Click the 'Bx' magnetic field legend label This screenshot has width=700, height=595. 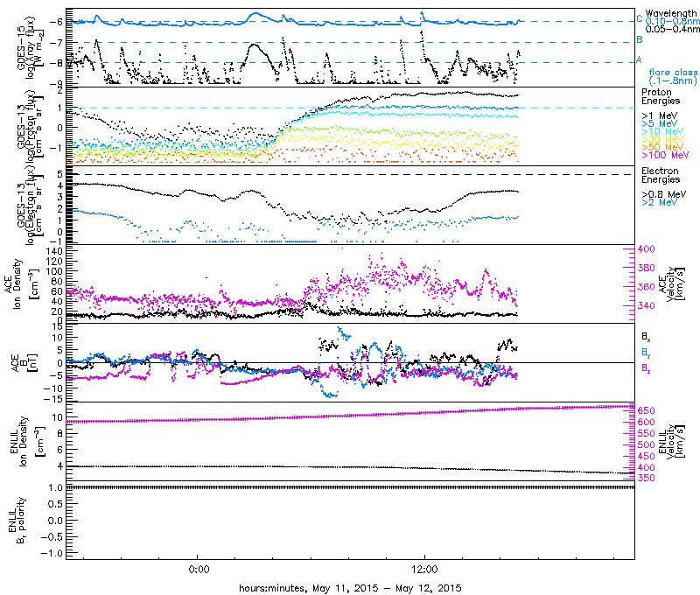pyautogui.click(x=646, y=337)
